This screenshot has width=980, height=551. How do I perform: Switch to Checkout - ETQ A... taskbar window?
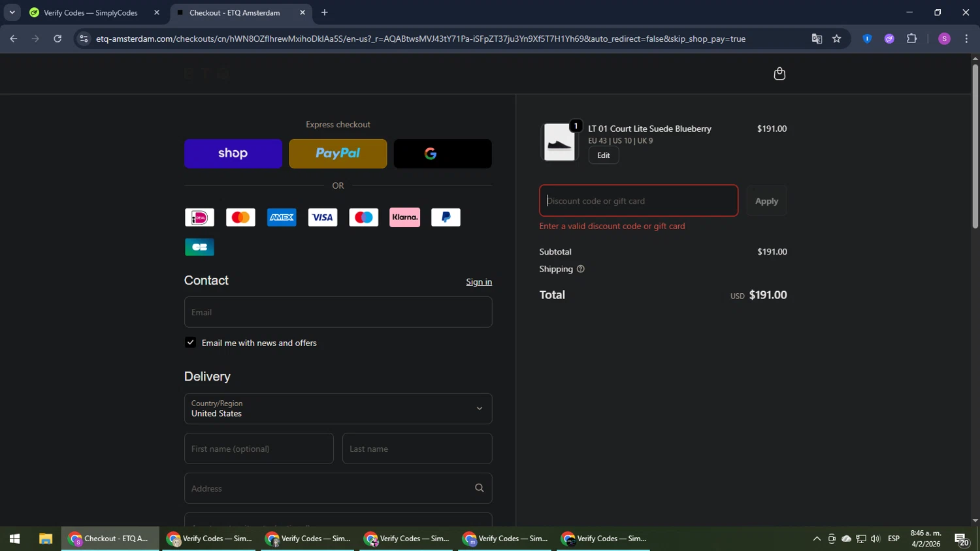[110, 539]
